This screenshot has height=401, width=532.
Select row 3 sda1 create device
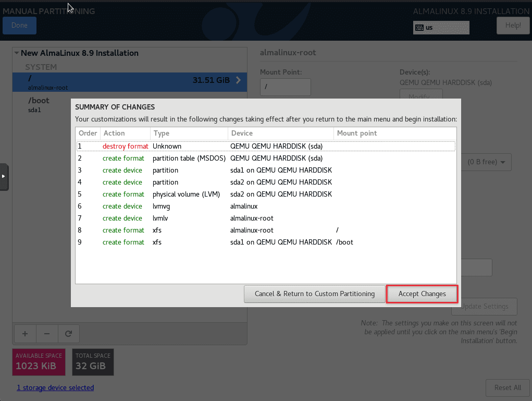(x=266, y=170)
